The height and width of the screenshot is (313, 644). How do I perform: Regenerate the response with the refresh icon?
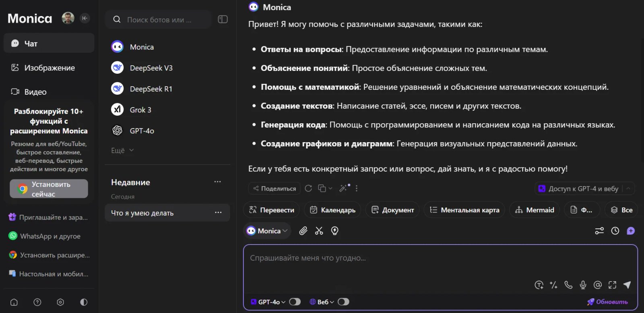pyautogui.click(x=308, y=188)
